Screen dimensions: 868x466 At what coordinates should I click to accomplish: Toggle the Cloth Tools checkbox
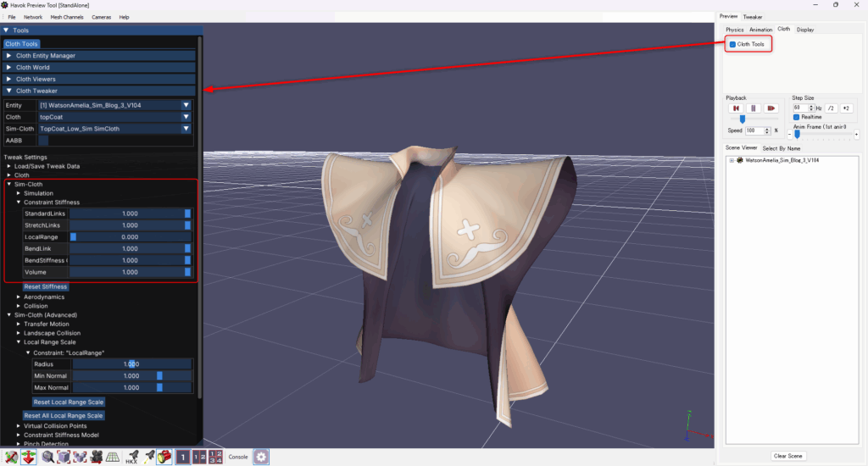tap(732, 44)
